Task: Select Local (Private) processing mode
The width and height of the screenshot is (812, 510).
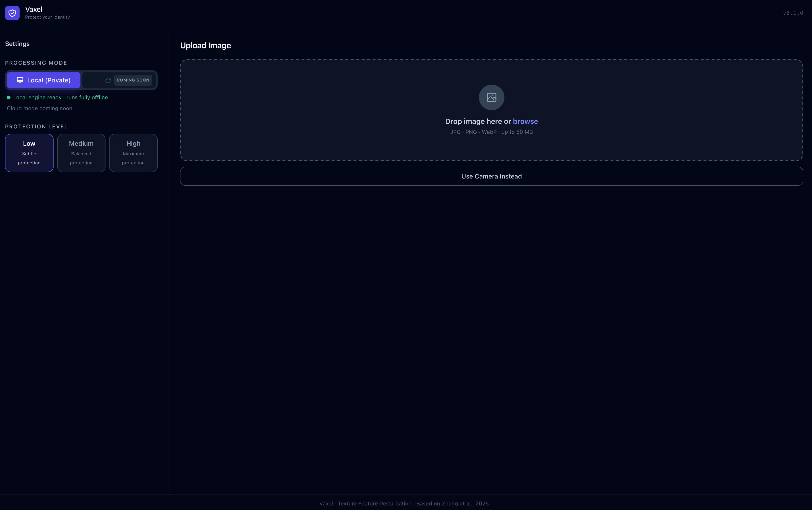Action: (44, 80)
